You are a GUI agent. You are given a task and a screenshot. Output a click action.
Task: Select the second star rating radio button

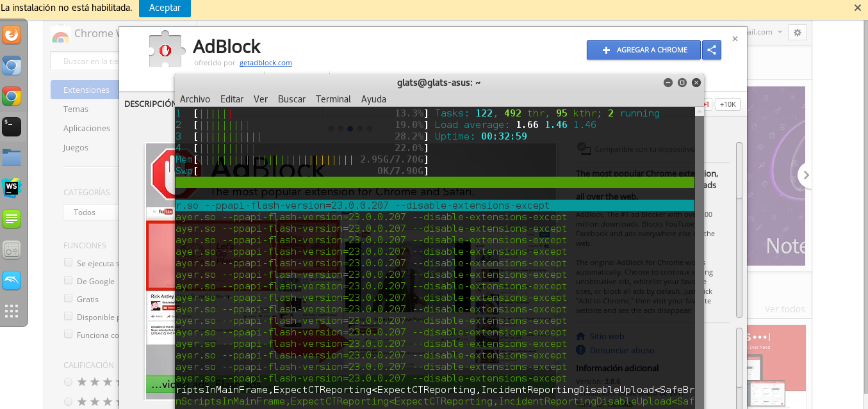point(68,401)
